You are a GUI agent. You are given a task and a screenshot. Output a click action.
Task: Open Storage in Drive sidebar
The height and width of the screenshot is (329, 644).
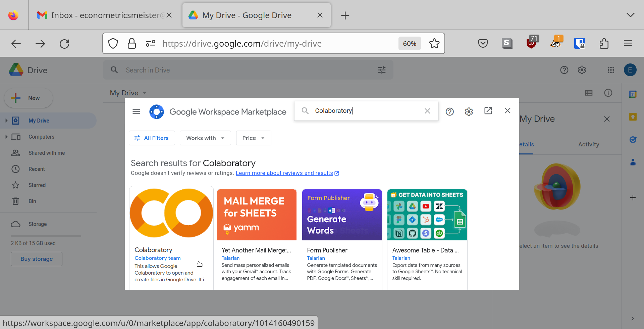(x=38, y=224)
